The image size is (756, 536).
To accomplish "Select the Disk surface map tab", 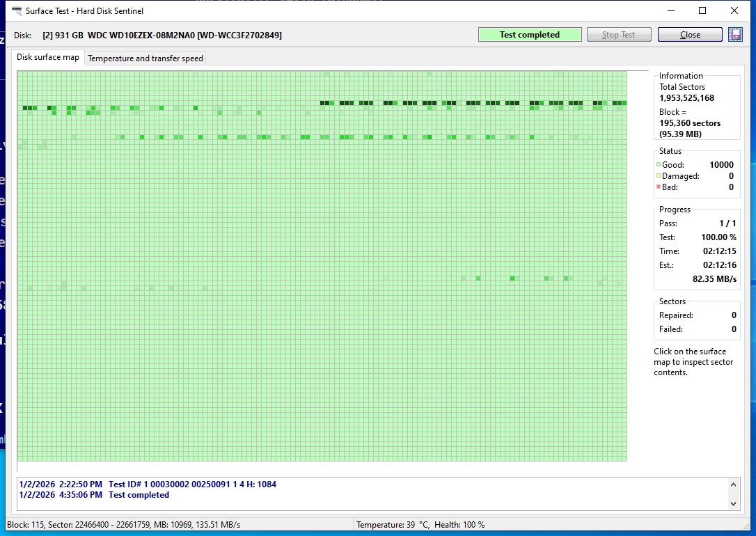I will click(48, 57).
